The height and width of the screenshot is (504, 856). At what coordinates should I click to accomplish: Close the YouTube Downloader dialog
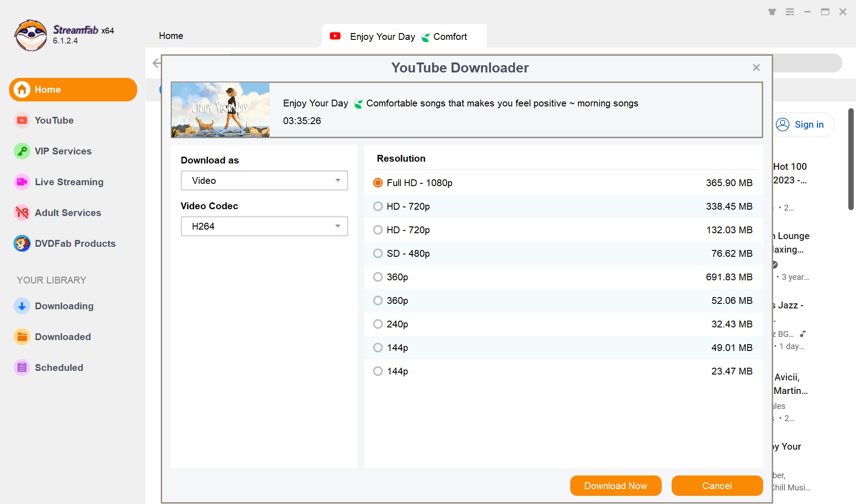[x=756, y=67]
